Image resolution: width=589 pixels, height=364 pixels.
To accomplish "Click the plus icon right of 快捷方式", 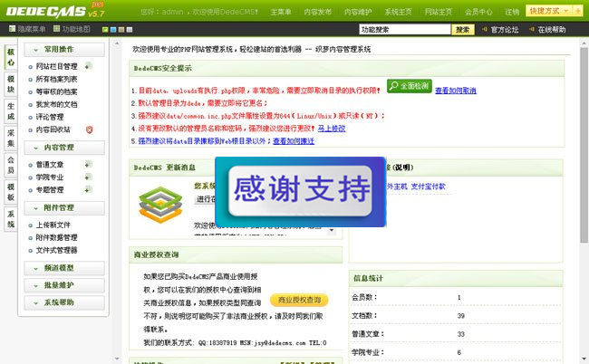I will tap(577, 11).
